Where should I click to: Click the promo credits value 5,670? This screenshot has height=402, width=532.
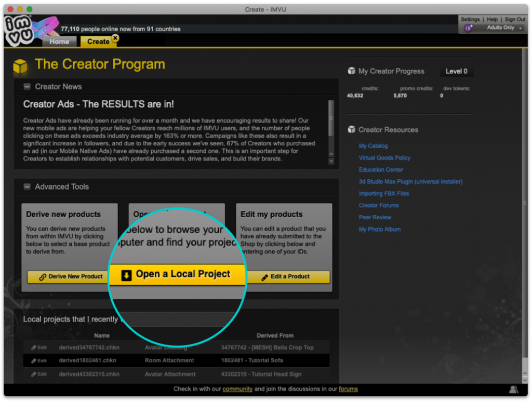(400, 96)
